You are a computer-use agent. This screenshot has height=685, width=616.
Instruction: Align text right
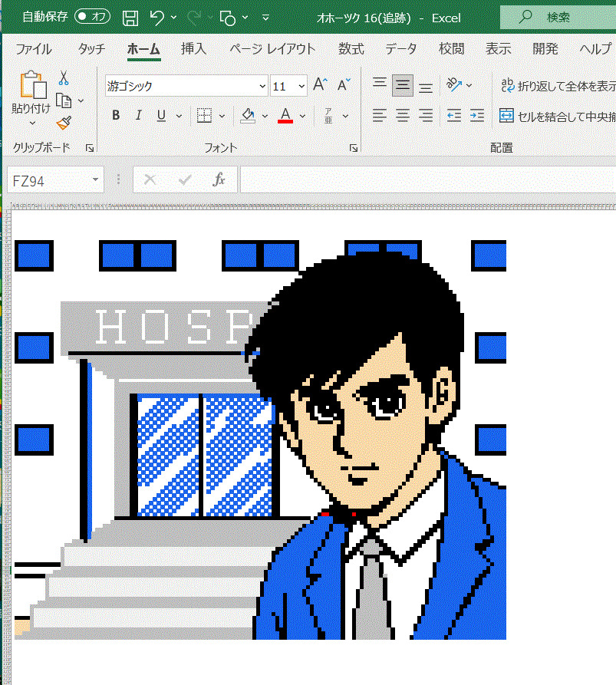(426, 115)
